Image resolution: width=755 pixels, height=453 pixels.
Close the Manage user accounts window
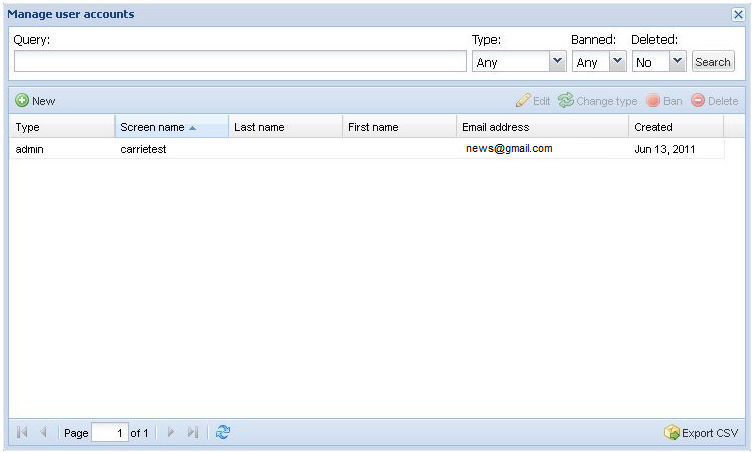pyautogui.click(x=738, y=14)
